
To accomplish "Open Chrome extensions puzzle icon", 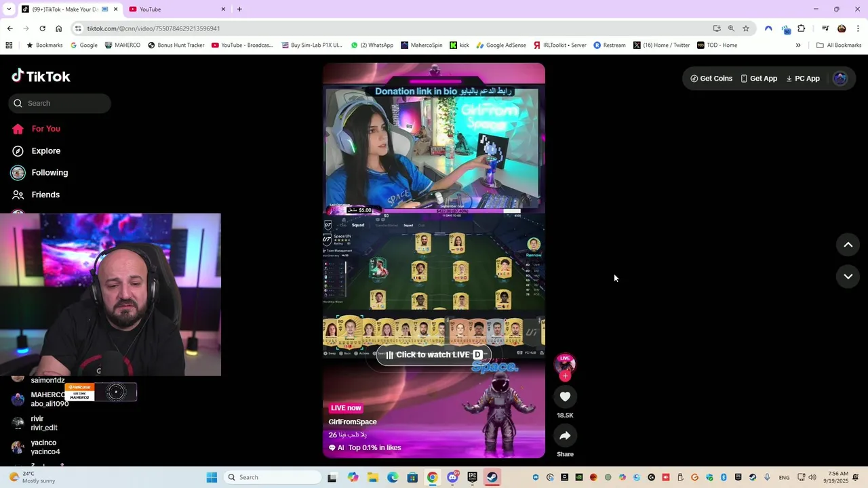I will pyautogui.click(x=802, y=28).
